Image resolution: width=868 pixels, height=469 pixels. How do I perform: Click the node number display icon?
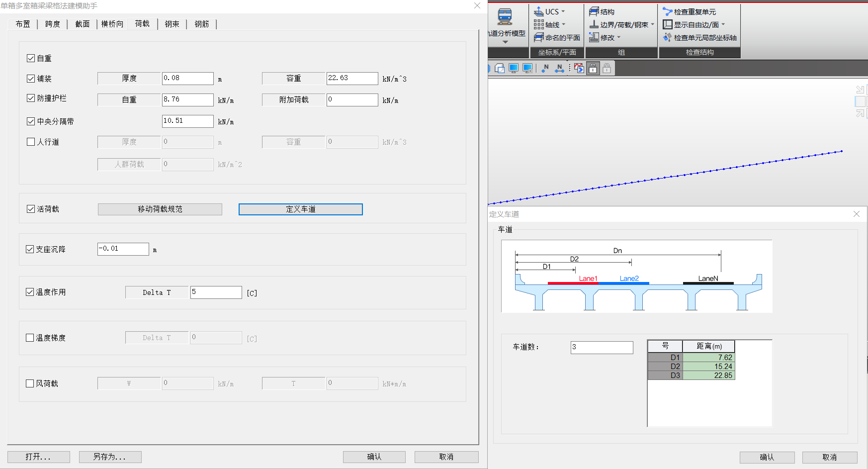click(545, 69)
